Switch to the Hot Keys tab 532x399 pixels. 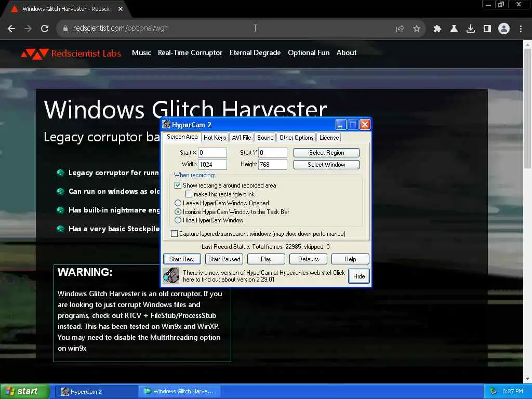[x=215, y=137]
